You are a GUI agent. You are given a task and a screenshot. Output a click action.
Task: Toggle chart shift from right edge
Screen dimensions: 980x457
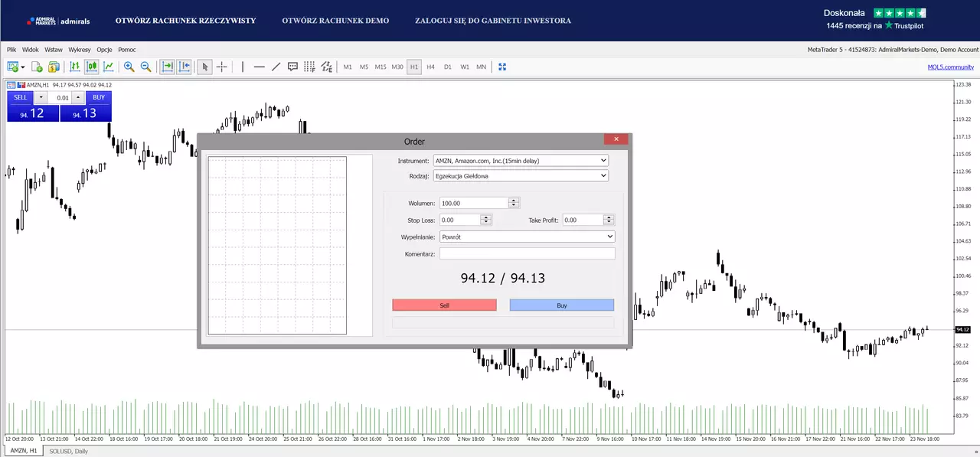[x=185, y=67]
